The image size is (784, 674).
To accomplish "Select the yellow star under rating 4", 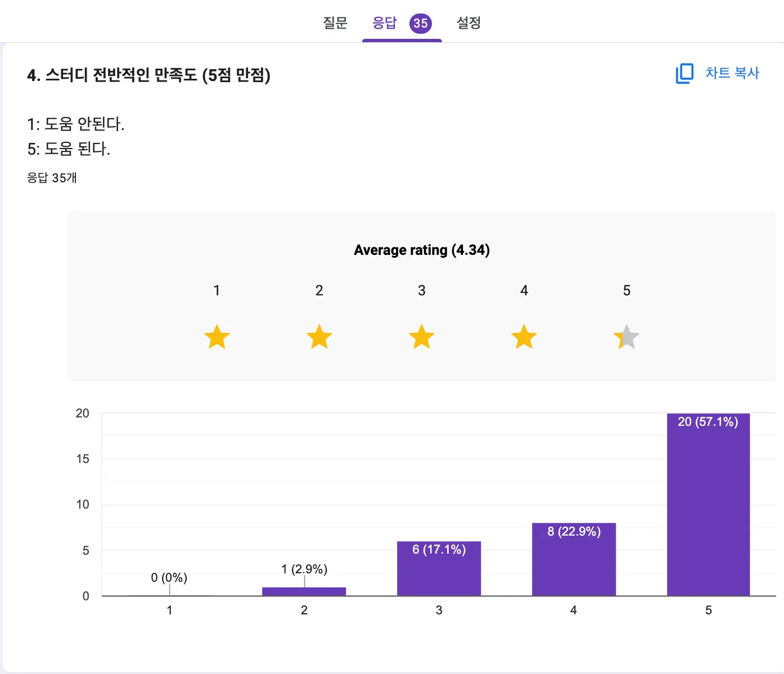I will click(524, 336).
